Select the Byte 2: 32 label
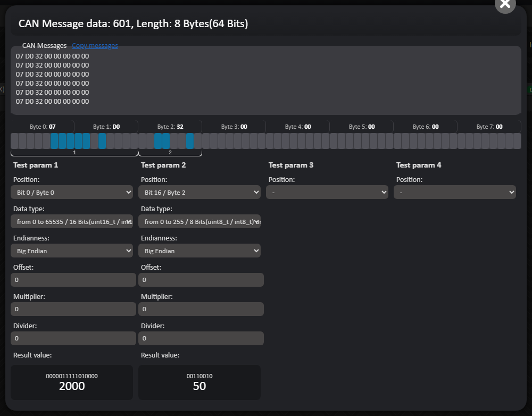The width and height of the screenshot is (532, 416). (x=170, y=127)
